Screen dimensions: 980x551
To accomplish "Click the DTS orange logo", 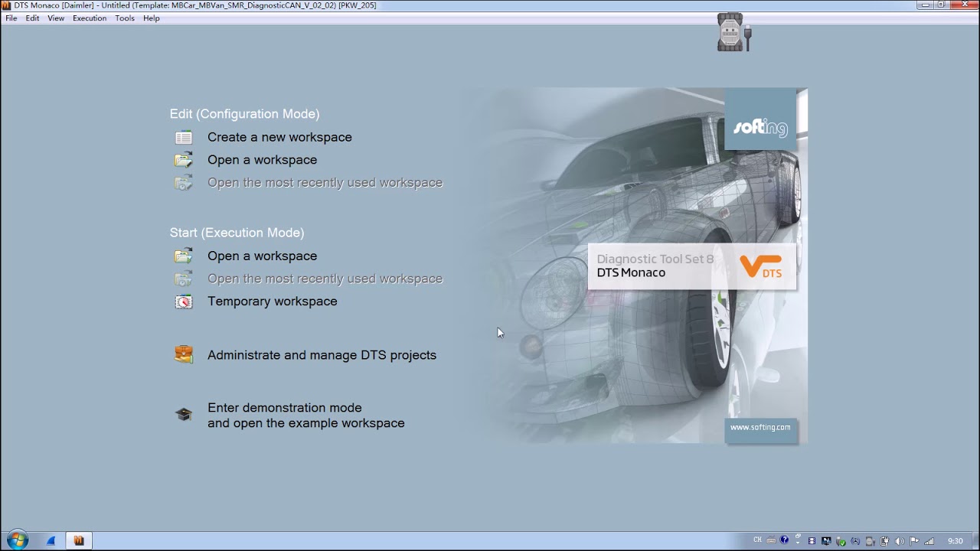I will pos(761,266).
